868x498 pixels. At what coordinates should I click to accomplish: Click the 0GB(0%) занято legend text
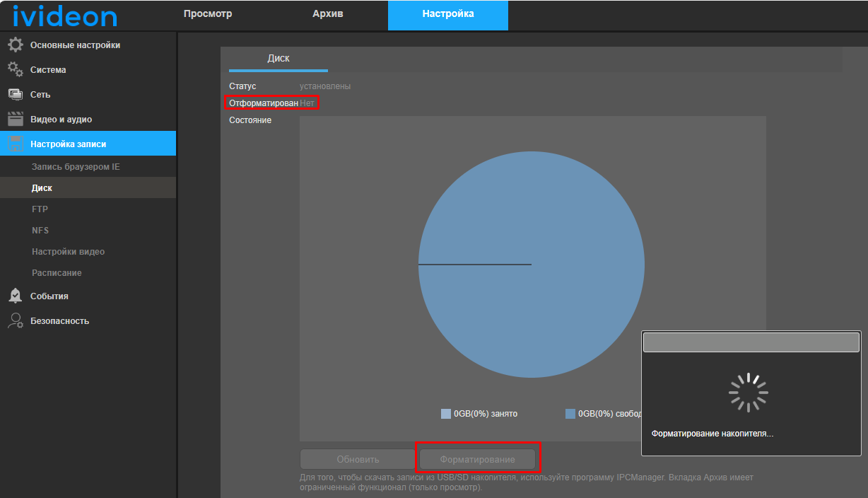pos(486,414)
